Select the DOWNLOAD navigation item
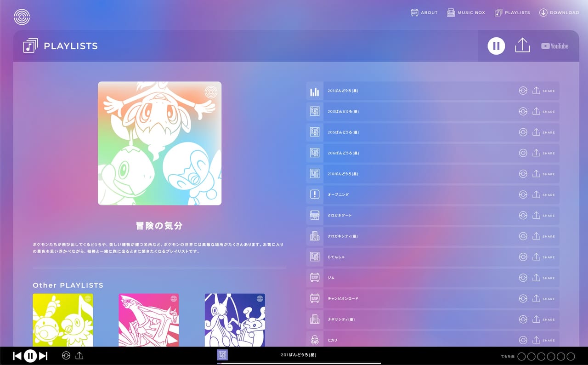The height and width of the screenshot is (365, 588). pos(560,12)
